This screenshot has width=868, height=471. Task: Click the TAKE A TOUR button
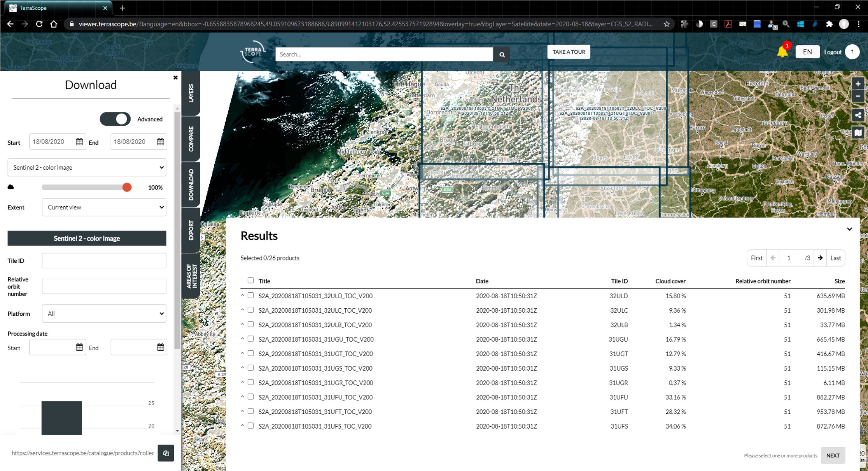(568, 52)
